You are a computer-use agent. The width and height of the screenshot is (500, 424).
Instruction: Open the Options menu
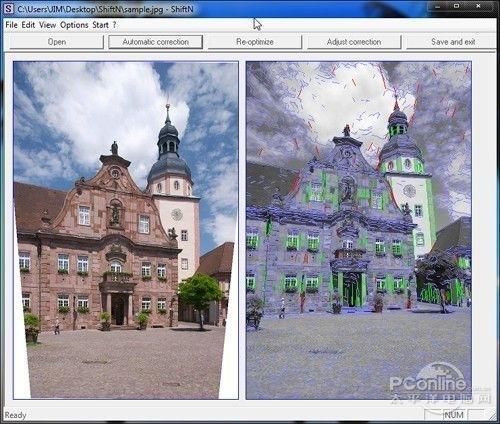(74, 25)
